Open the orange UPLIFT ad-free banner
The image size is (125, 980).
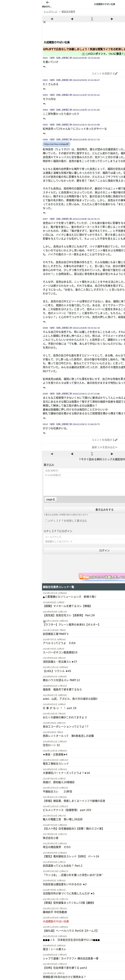84,49
